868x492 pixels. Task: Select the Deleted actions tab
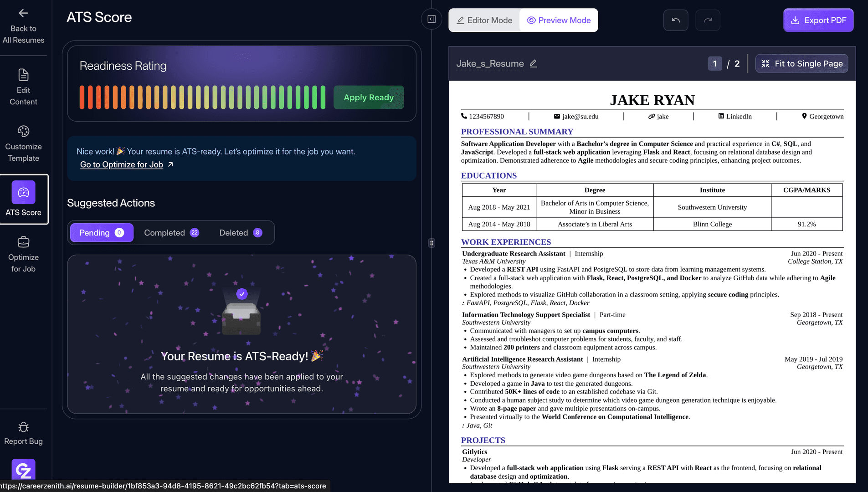tap(241, 233)
